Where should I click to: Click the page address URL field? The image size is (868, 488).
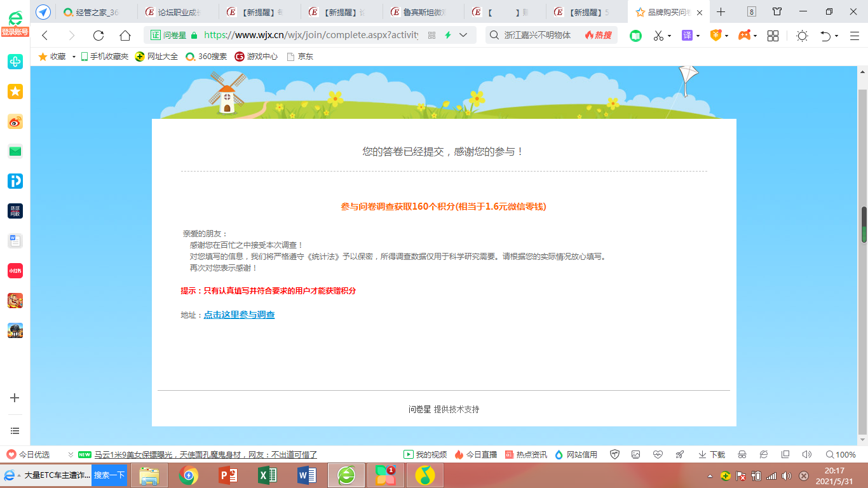pos(311,36)
